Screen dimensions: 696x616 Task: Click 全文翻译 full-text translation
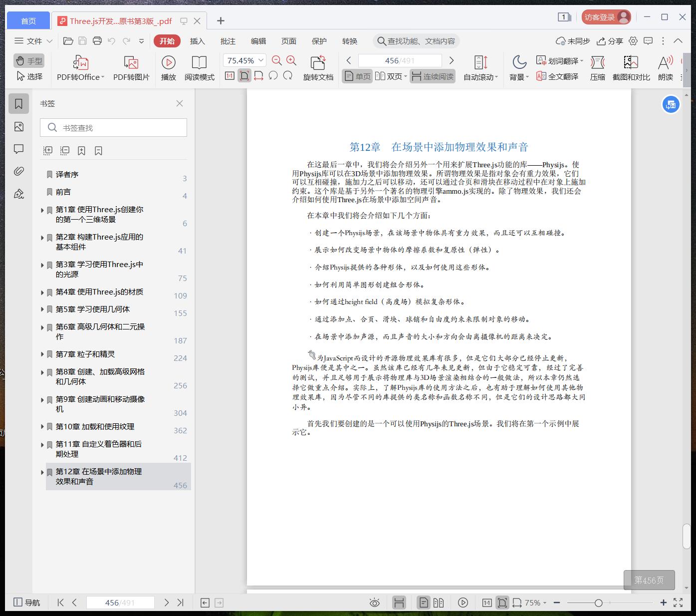pos(557,76)
